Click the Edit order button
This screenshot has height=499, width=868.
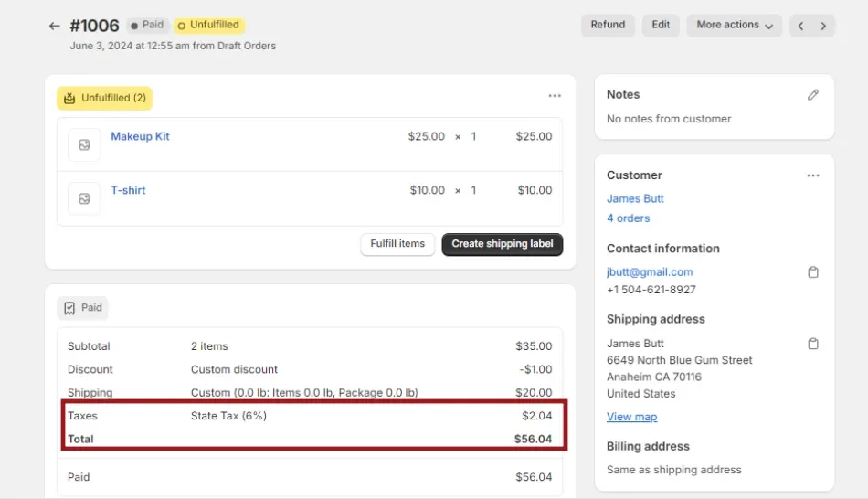pyautogui.click(x=661, y=26)
